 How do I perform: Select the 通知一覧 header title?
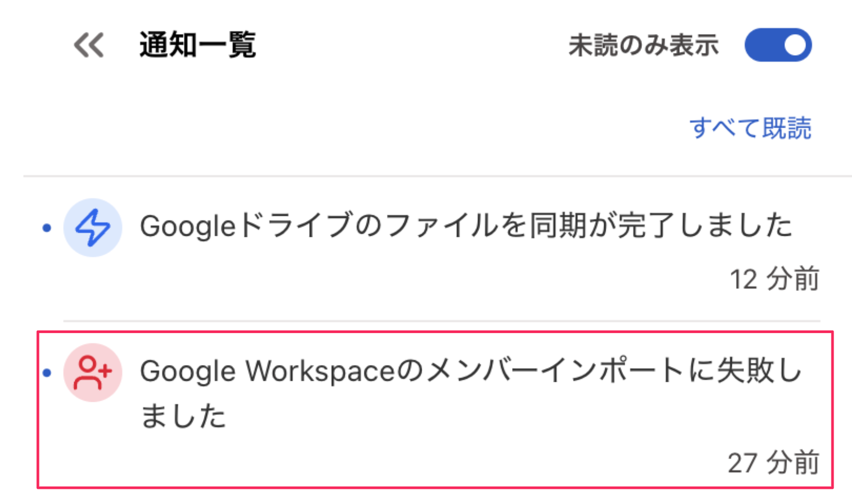click(x=196, y=45)
